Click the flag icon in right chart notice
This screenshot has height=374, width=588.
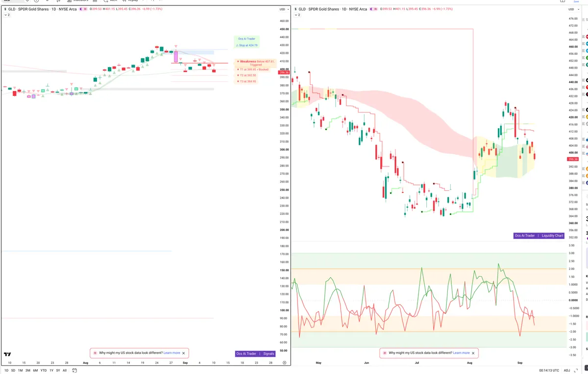[x=385, y=353]
